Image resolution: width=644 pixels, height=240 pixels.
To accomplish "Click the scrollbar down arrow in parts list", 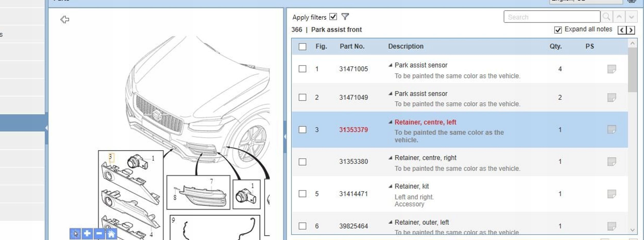I will click(x=632, y=230).
